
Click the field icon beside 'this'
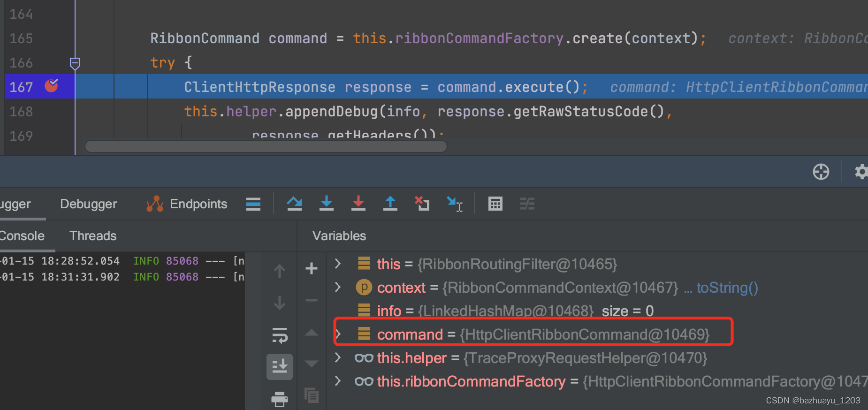pos(364,263)
